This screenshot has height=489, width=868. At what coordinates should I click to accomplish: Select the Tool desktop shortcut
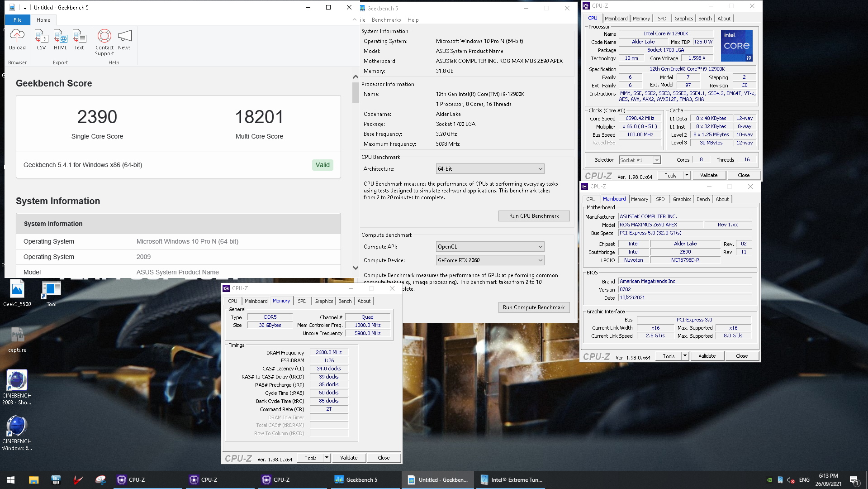tap(52, 293)
